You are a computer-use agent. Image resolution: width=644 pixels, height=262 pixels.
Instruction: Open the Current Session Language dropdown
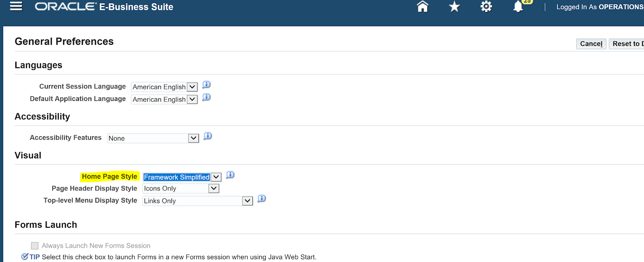coord(192,87)
